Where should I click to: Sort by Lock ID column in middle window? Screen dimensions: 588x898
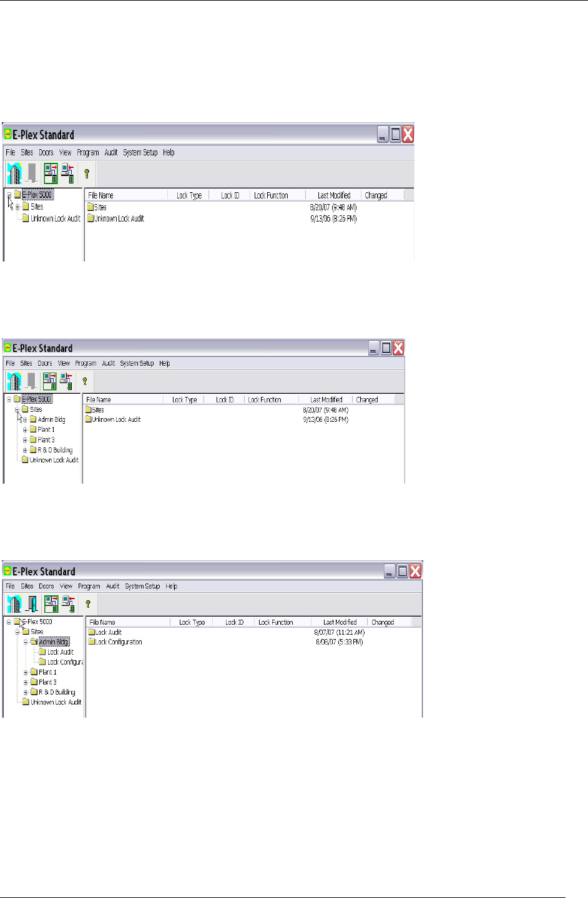click(x=225, y=400)
